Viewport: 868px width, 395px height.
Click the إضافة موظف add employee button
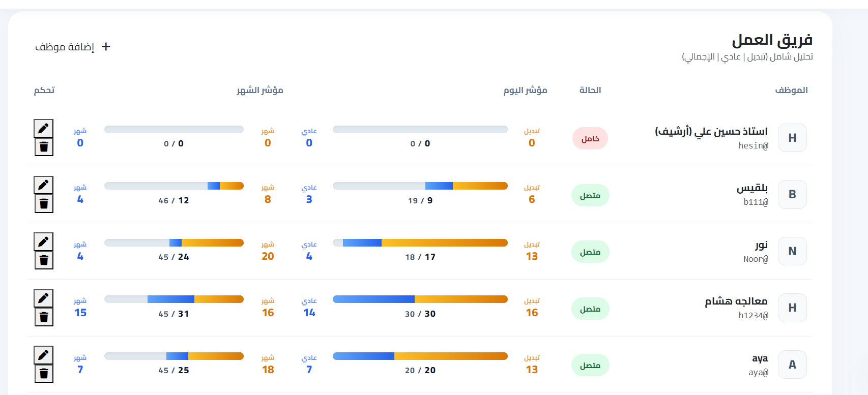pyautogui.click(x=73, y=47)
